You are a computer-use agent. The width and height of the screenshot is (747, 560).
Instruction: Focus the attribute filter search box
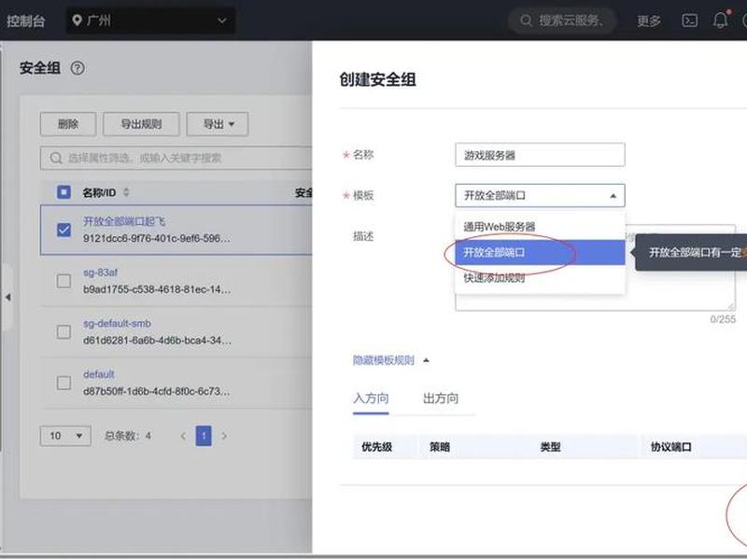(x=176, y=158)
